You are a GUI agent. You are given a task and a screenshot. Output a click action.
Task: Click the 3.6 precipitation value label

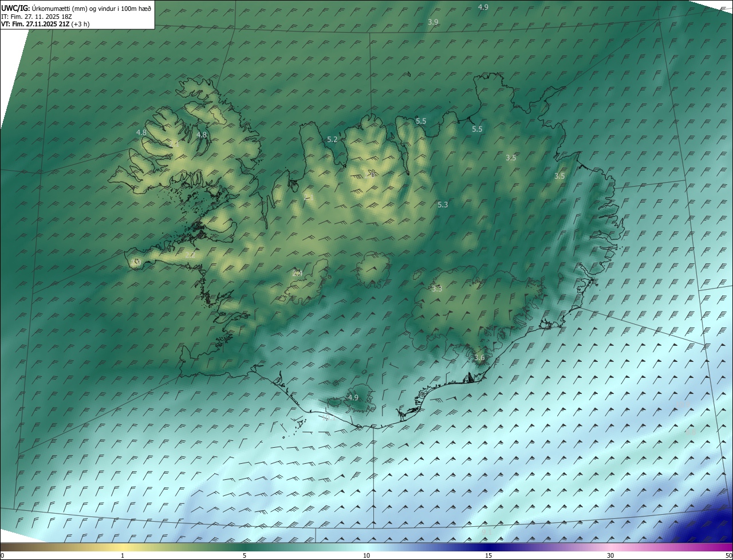479,357
